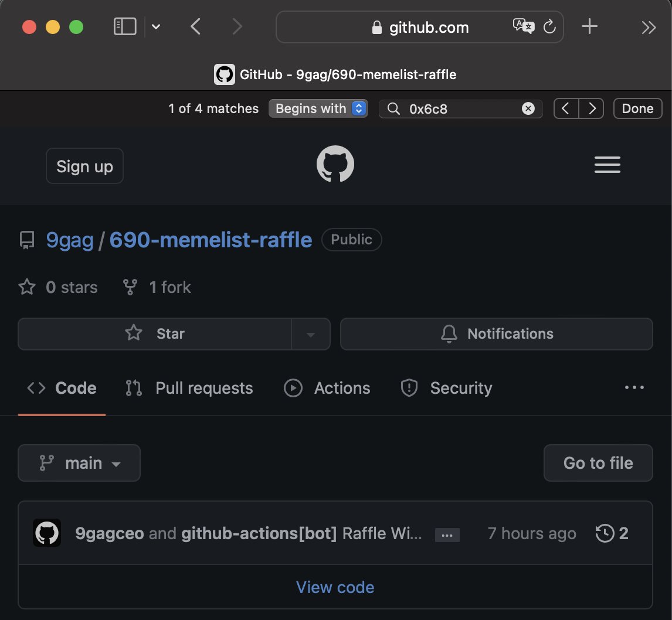
Task: Open a new tab with plus icon
Action: (x=589, y=26)
